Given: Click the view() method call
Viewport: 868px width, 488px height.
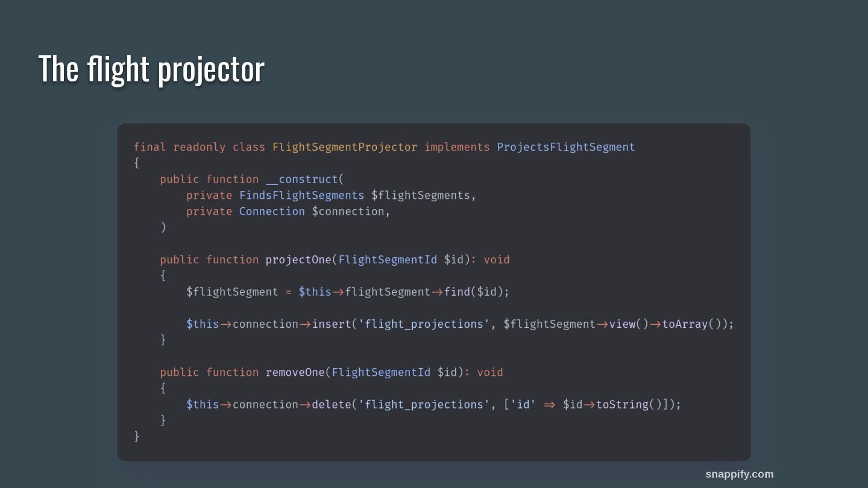Looking at the screenshot, I should click(x=621, y=324).
